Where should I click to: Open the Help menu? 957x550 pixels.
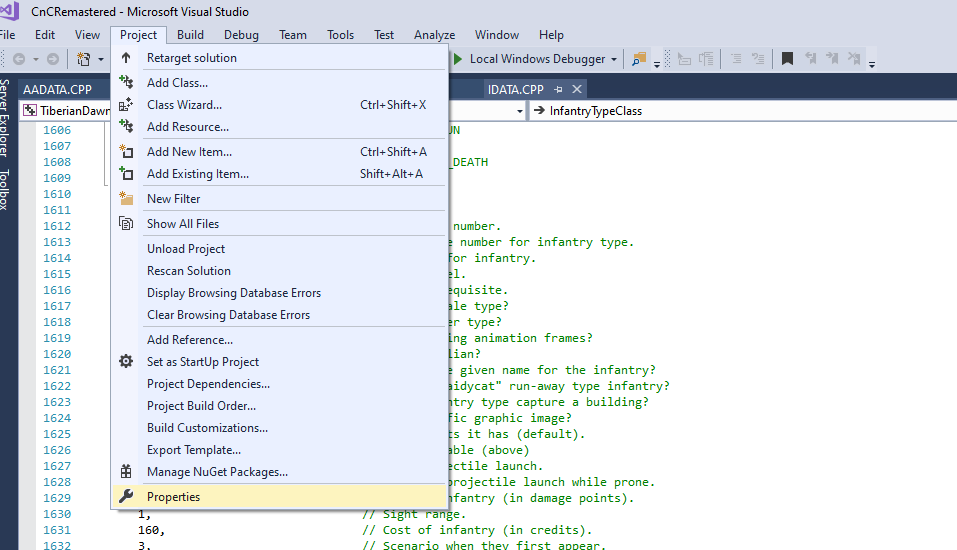point(551,35)
